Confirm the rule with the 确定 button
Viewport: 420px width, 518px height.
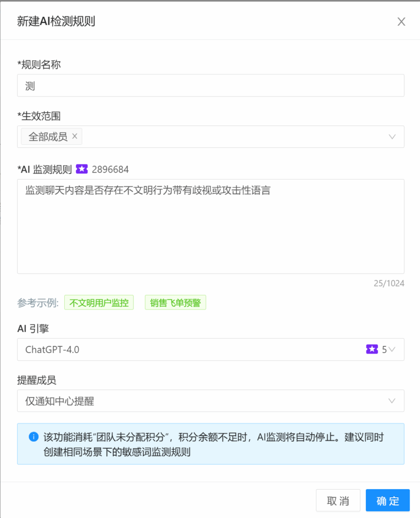tap(387, 500)
